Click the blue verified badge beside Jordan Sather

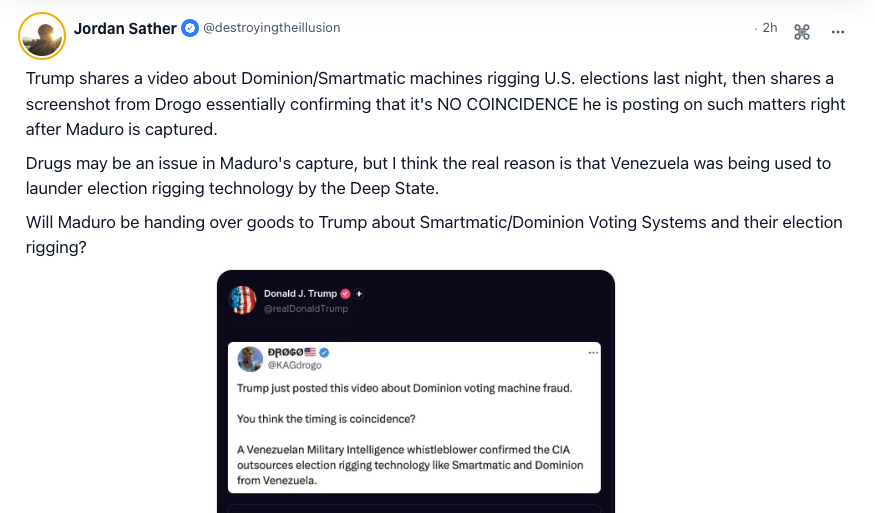coord(190,28)
